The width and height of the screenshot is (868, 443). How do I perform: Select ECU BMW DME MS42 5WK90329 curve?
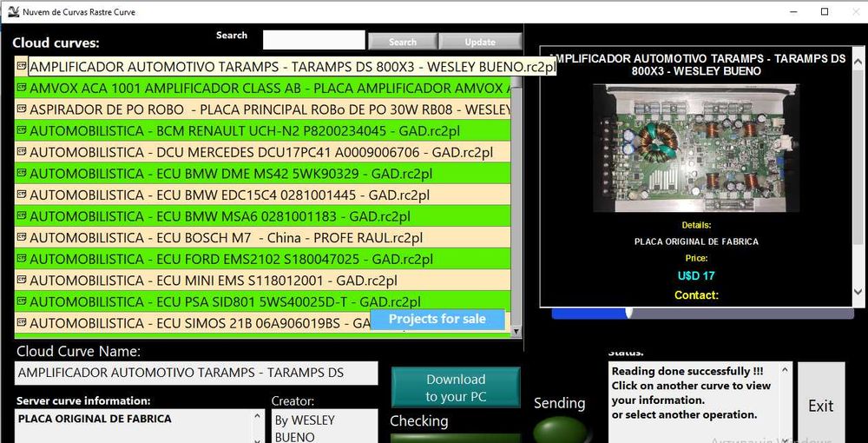pos(262,174)
